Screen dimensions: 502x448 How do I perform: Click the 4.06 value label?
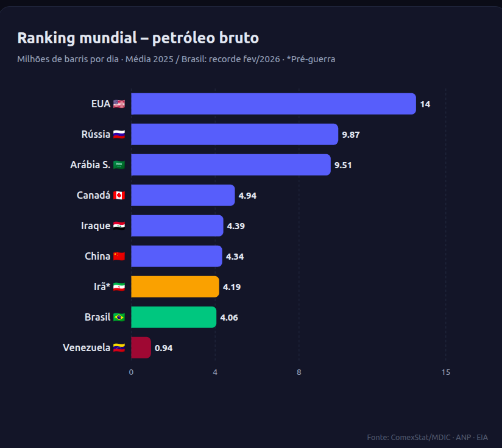coord(229,318)
